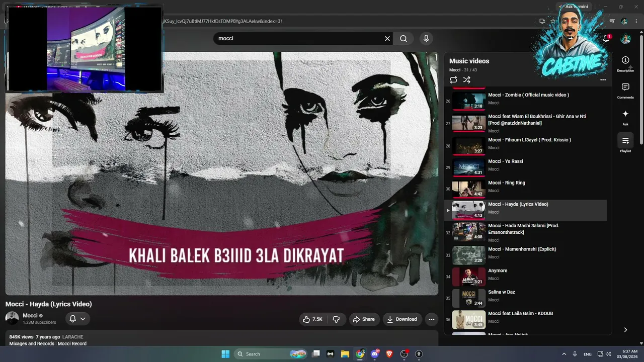Play Salina w Daz video
This screenshot has height=362, width=644.
[x=525, y=298]
